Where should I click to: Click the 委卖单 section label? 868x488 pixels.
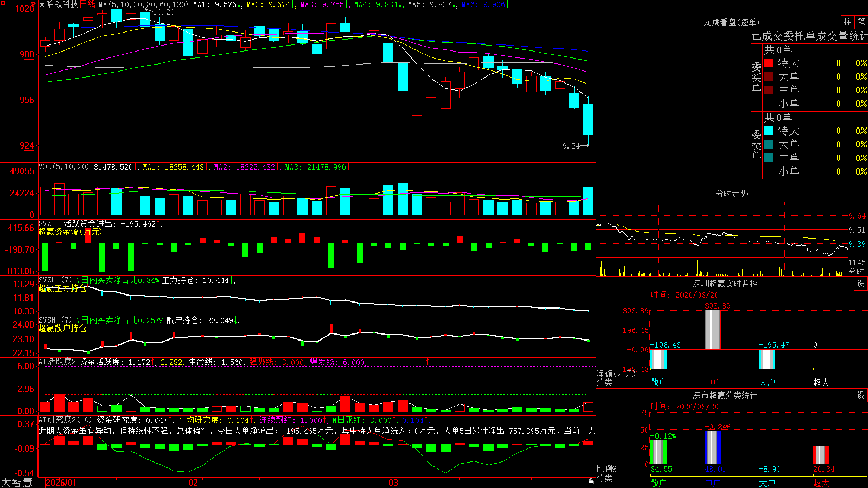coord(756,145)
